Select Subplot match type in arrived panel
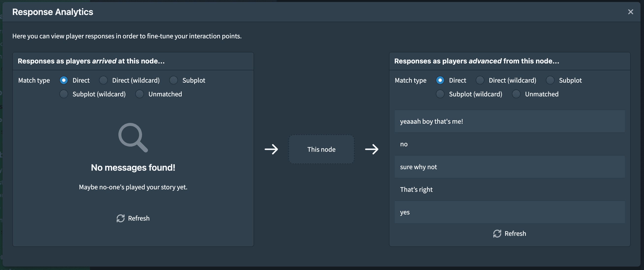Image resolution: width=644 pixels, height=270 pixels. coord(174,80)
